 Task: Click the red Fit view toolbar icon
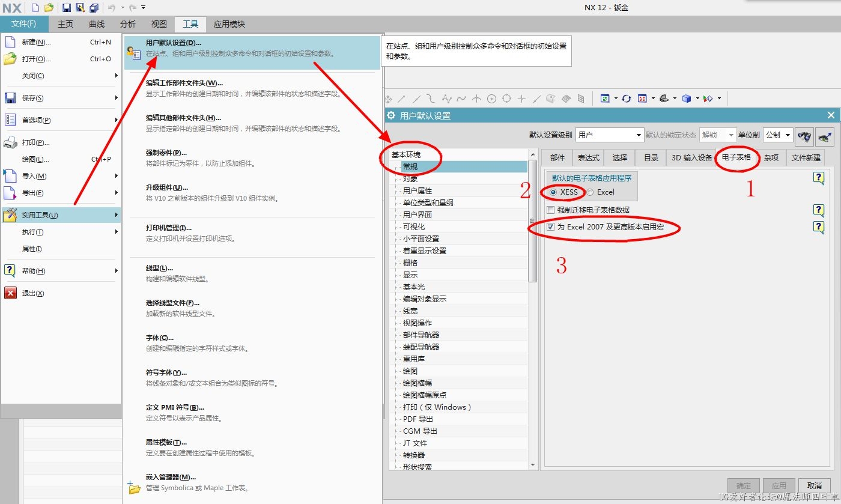pos(642,99)
